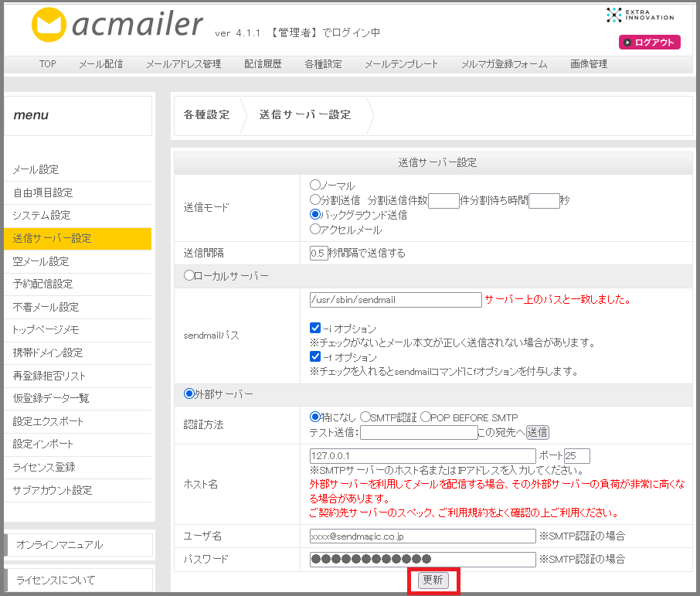The image size is (700, 596).
Task: Click the acmailer envelope logo icon
Action: click(49, 26)
